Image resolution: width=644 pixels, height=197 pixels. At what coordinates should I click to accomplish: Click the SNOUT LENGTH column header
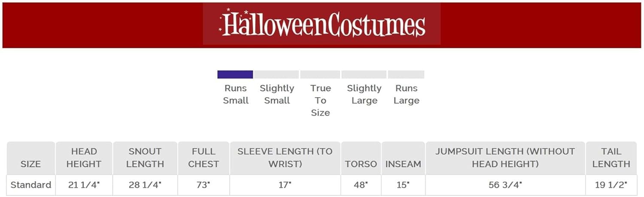(x=146, y=158)
